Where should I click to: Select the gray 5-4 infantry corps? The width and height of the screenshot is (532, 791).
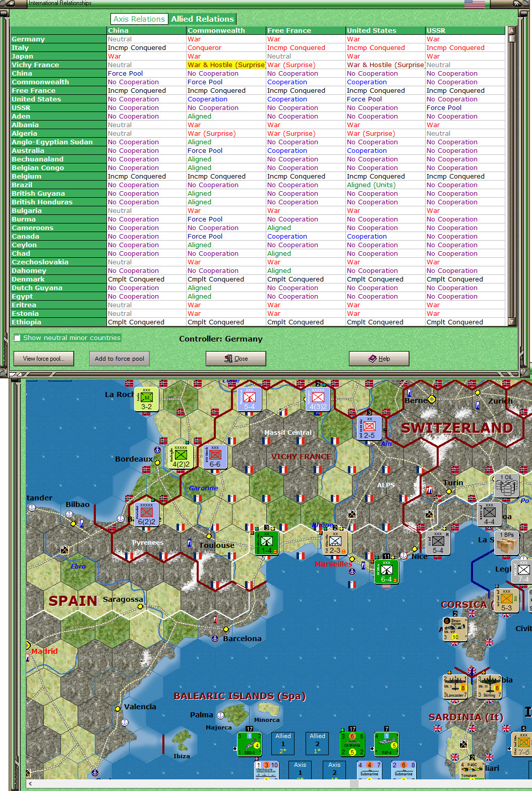pyautogui.click(x=438, y=543)
